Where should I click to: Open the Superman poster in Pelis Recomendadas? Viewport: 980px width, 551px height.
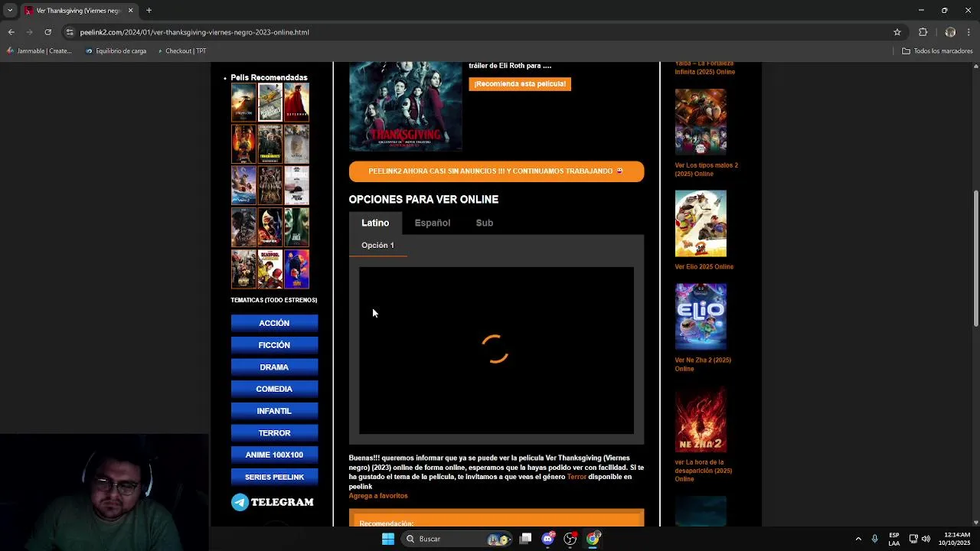(297, 102)
